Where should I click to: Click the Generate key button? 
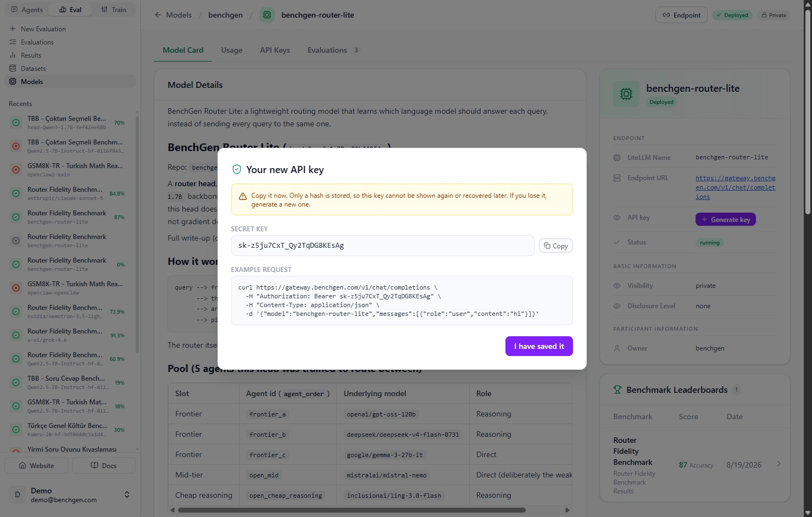[726, 219]
